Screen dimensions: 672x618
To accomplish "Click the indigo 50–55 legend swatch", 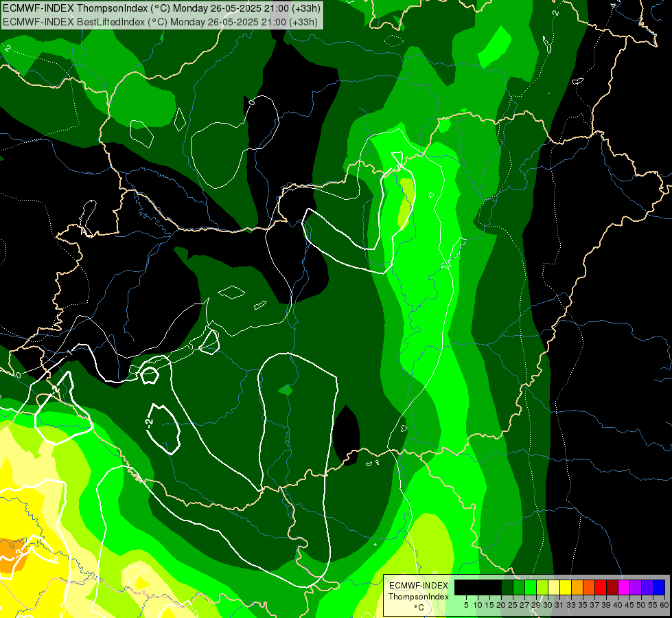I will [x=647, y=587].
